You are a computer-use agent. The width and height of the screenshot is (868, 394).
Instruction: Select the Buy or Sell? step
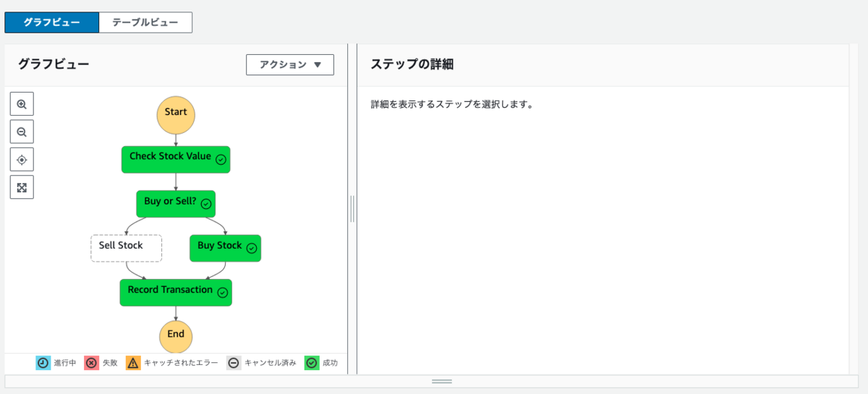(x=176, y=204)
